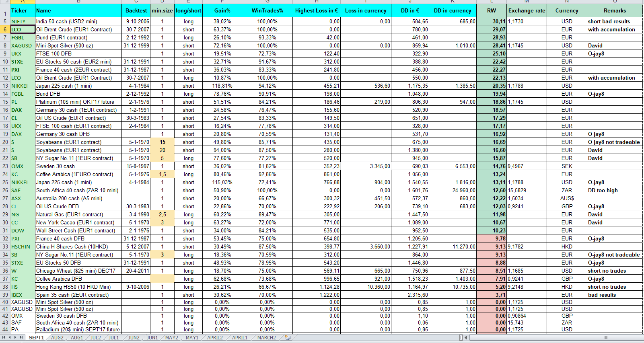The width and height of the screenshot is (644, 343).
Task: Click Palladium (20$ mini) SEPT'17 future cell
Action: coord(78,329)
